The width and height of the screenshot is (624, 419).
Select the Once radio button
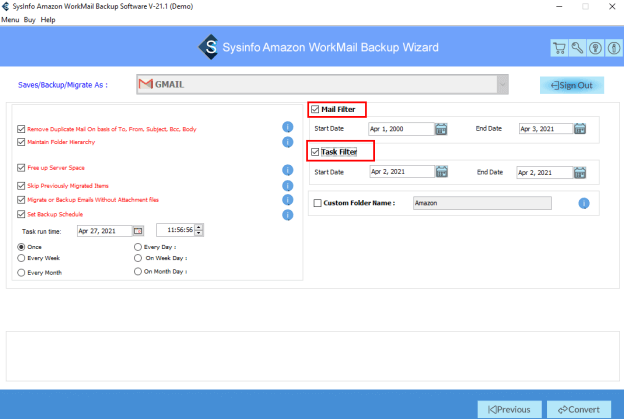coord(21,247)
